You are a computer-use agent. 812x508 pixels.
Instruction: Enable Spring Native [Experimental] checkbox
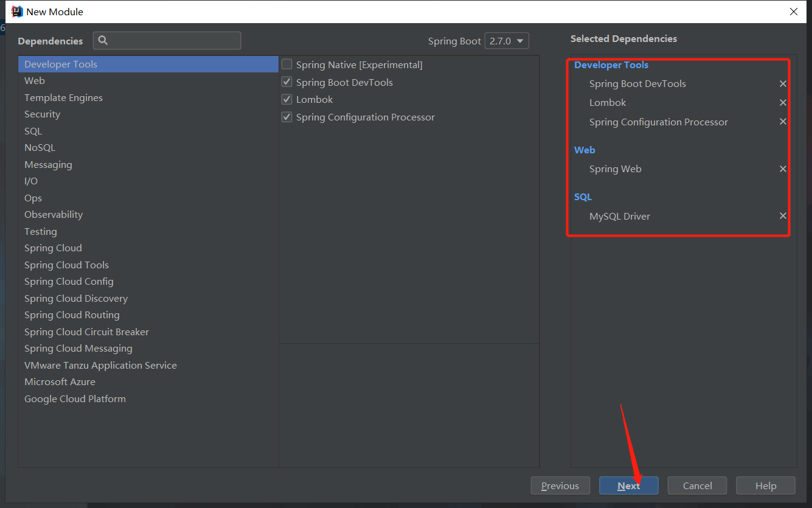click(287, 64)
